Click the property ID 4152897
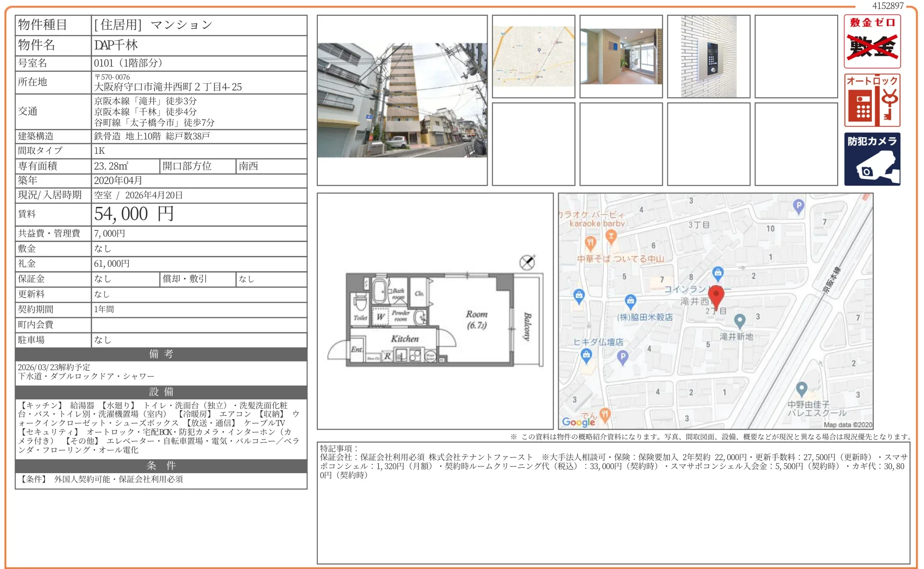Viewport: 924px width, 569px height. click(887, 6)
